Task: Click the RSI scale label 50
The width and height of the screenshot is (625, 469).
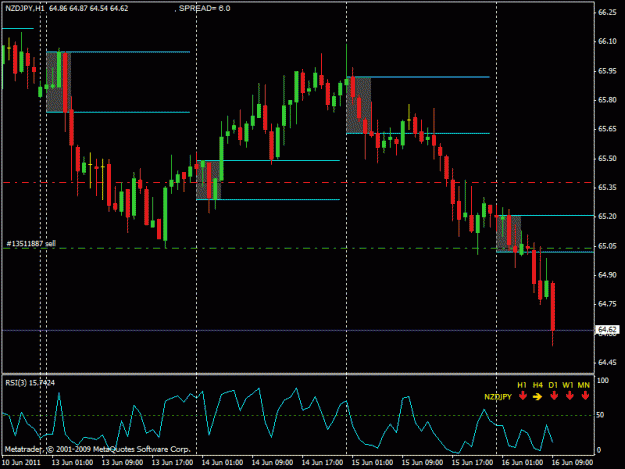Action: pyautogui.click(x=600, y=415)
